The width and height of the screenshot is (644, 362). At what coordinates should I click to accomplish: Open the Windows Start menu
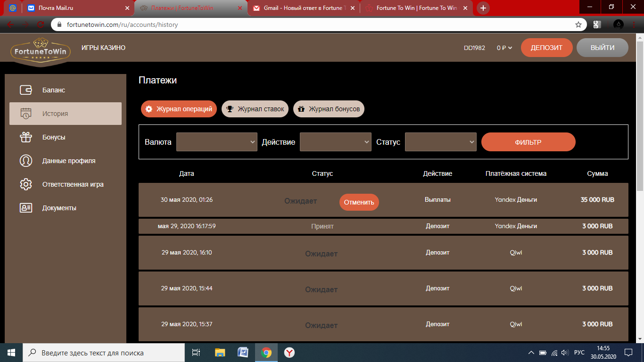coord(11,353)
